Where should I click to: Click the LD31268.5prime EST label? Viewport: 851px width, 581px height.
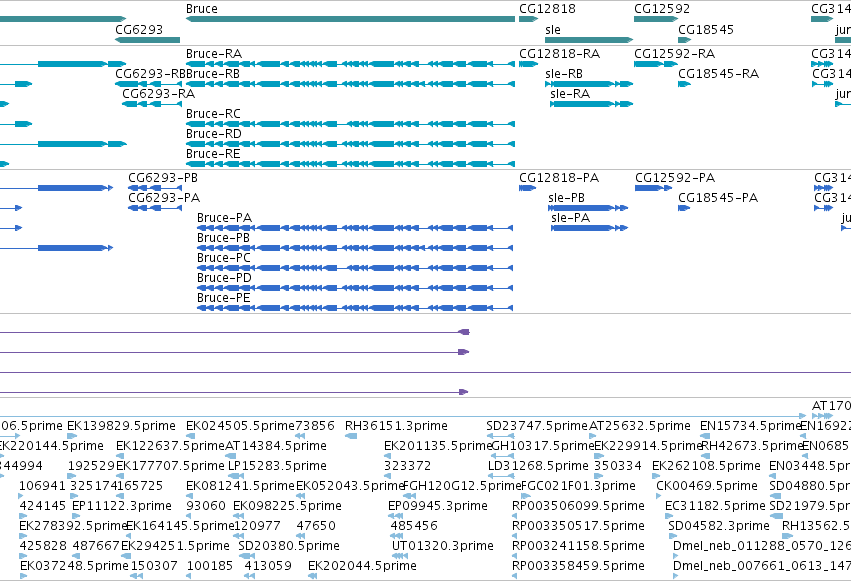538,466
